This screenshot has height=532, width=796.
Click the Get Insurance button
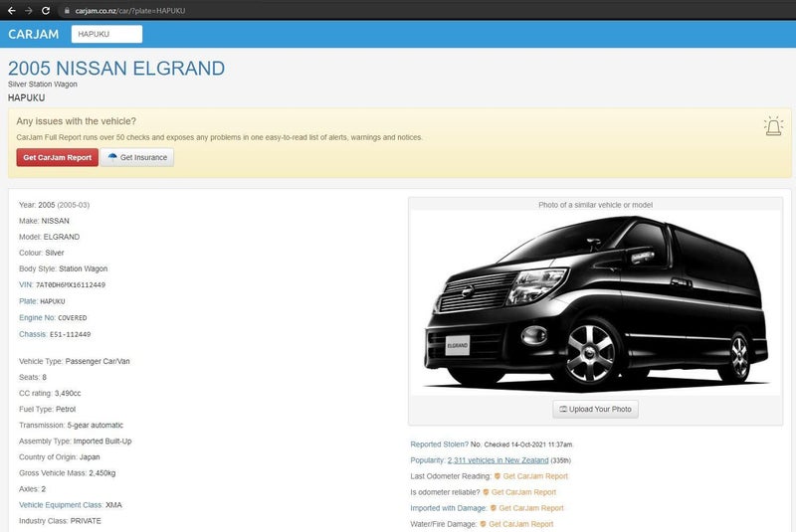pos(137,157)
